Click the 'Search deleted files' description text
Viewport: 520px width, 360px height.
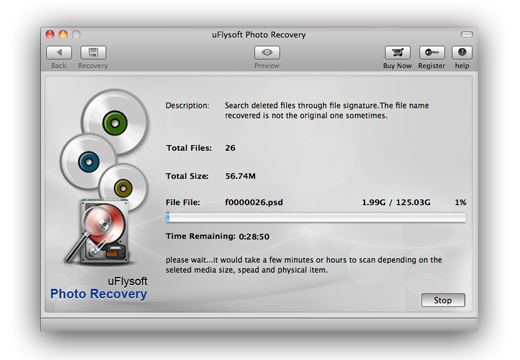click(x=327, y=110)
